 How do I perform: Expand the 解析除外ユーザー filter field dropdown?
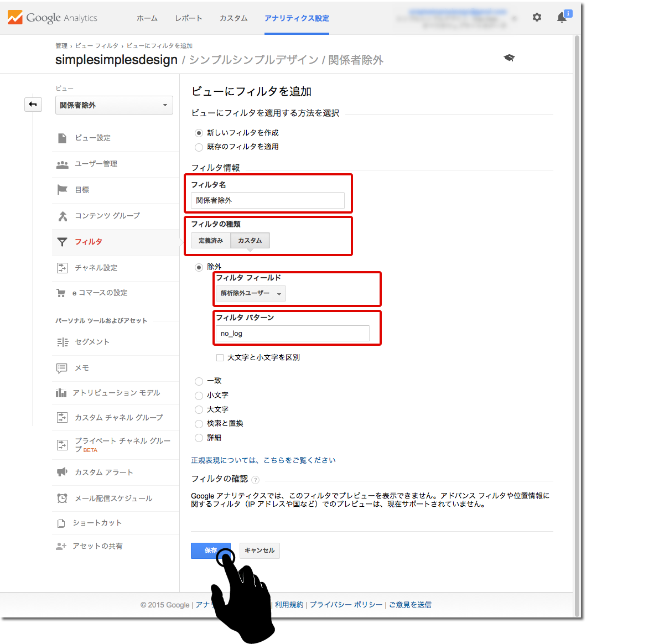(x=251, y=294)
